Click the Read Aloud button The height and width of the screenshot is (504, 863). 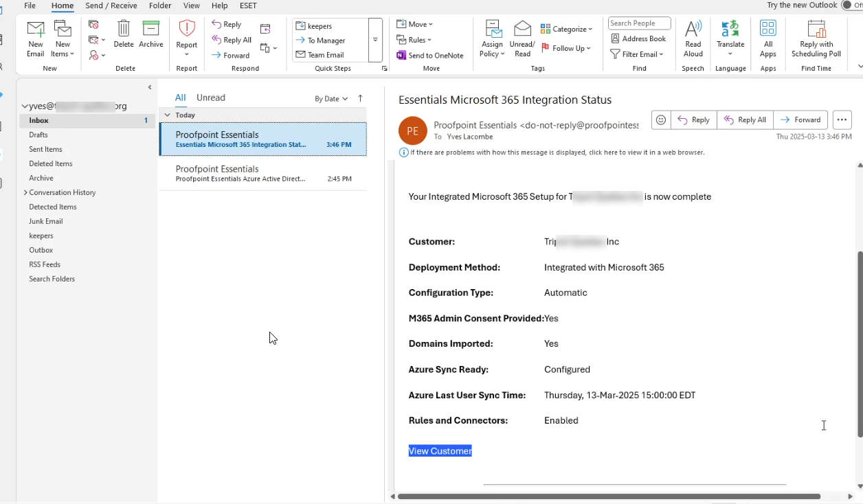(x=693, y=39)
